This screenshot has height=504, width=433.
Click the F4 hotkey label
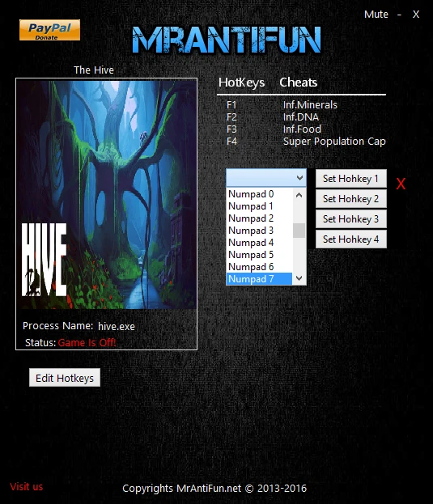click(231, 142)
